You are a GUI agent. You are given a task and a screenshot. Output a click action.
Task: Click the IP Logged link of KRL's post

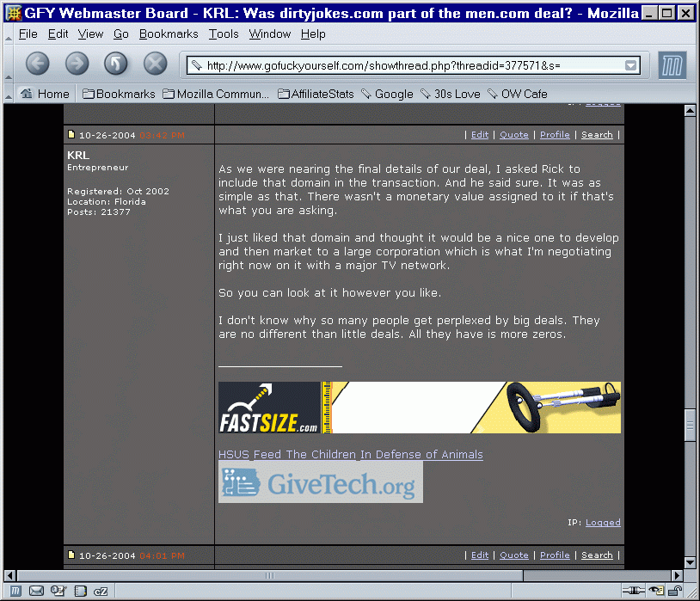click(x=603, y=523)
